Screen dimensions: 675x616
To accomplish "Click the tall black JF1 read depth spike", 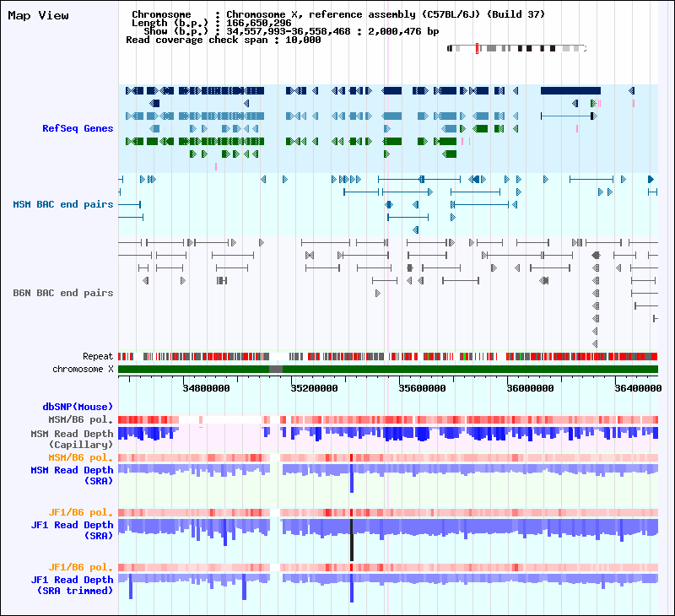I will tap(352, 540).
